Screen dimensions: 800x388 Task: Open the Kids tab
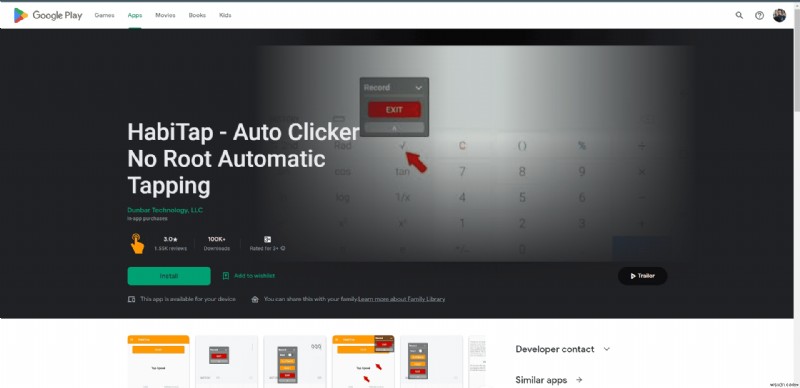click(x=225, y=15)
